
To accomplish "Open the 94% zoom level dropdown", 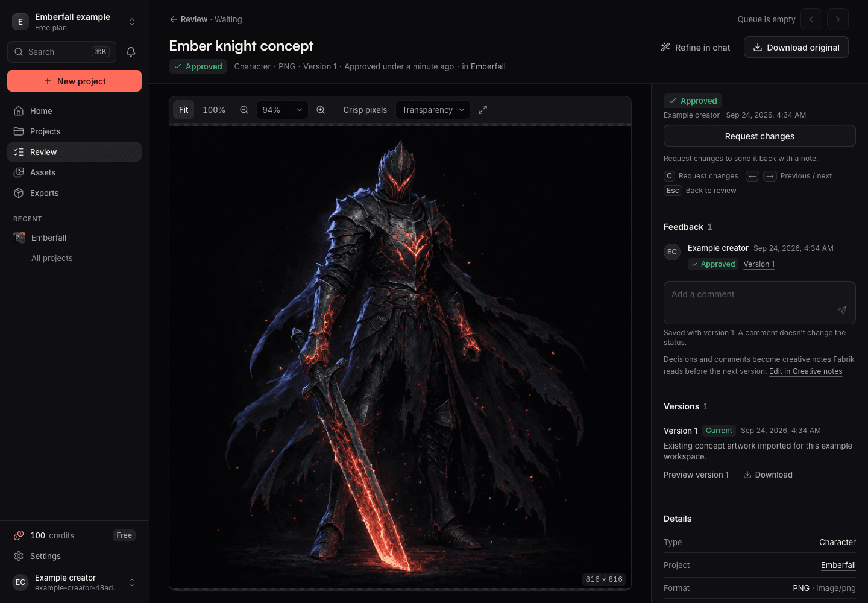I will tap(282, 110).
